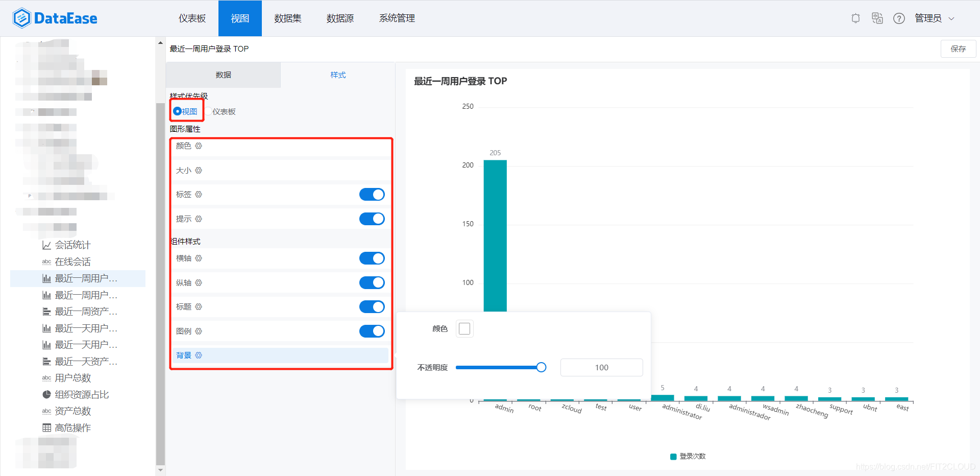980x476 pixels.
Task: Go to the 系统管理 menu
Action: pyautogui.click(x=397, y=18)
